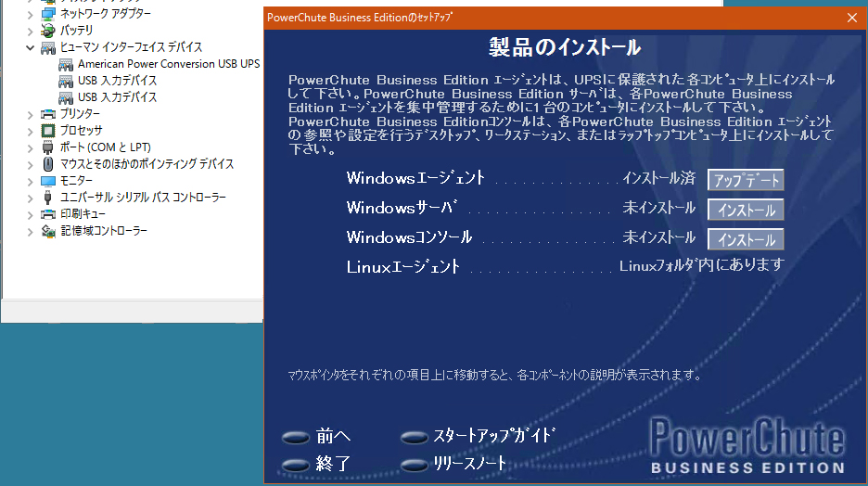Click the first USB 入力デバイス device icon
Viewport: 868px width, 486px height.
66,81
